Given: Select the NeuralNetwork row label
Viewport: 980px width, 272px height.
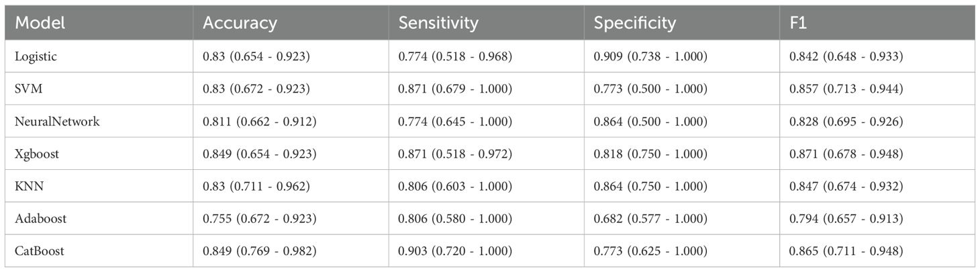Looking at the screenshot, I should [x=57, y=122].
